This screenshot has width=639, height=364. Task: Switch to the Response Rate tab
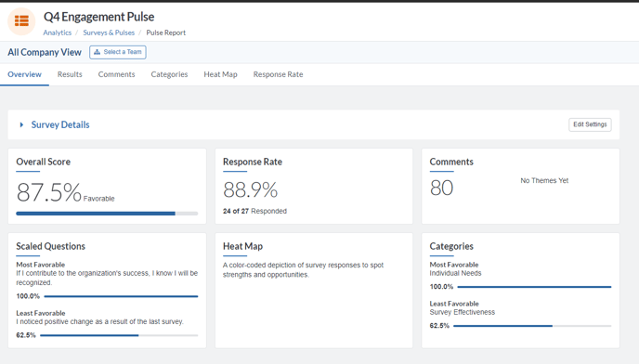click(278, 74)
